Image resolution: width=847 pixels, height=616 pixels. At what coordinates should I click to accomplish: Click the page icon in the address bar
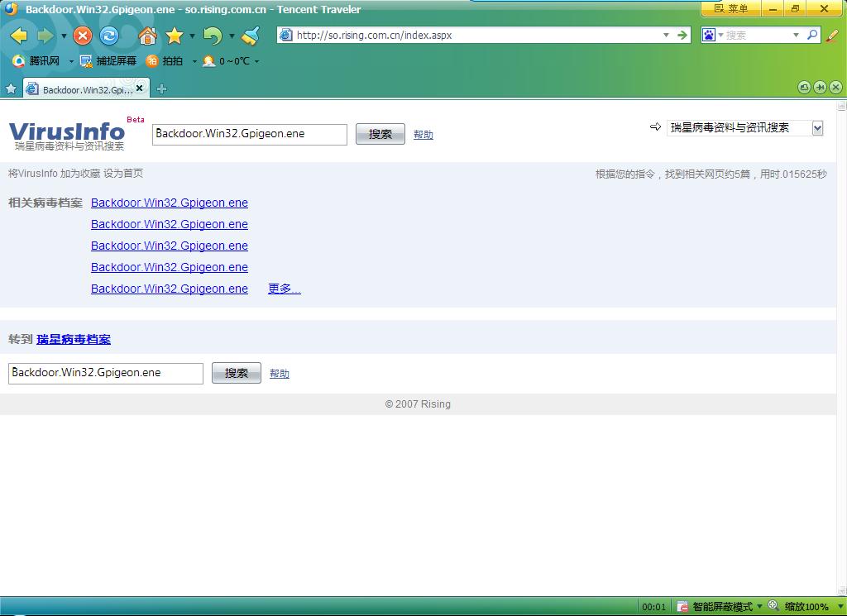[x=285, y=35]
